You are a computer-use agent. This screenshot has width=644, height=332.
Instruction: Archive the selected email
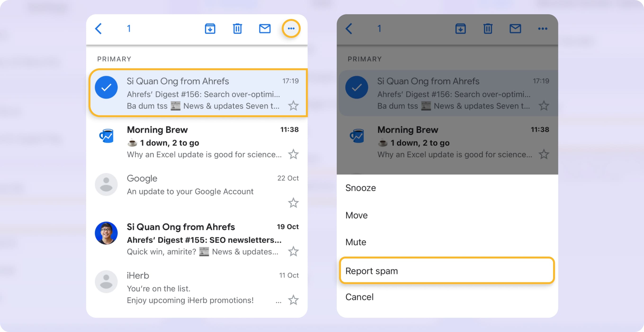click(x=210, y=28)
